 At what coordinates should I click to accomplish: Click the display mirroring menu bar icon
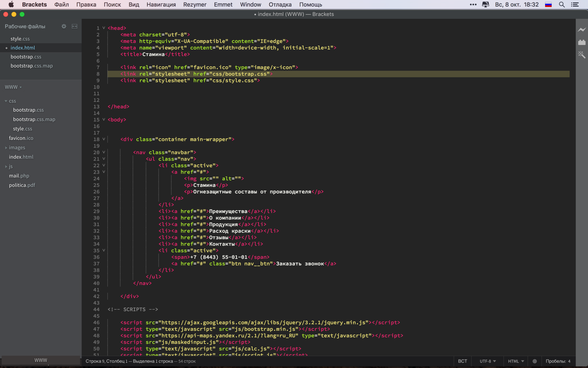coord(485,5)
